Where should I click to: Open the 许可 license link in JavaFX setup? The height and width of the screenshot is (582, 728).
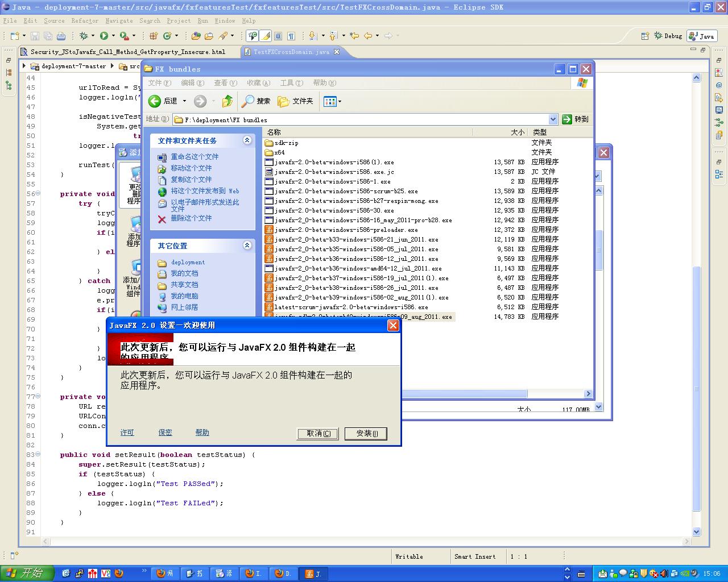click(x=127, y=433)
